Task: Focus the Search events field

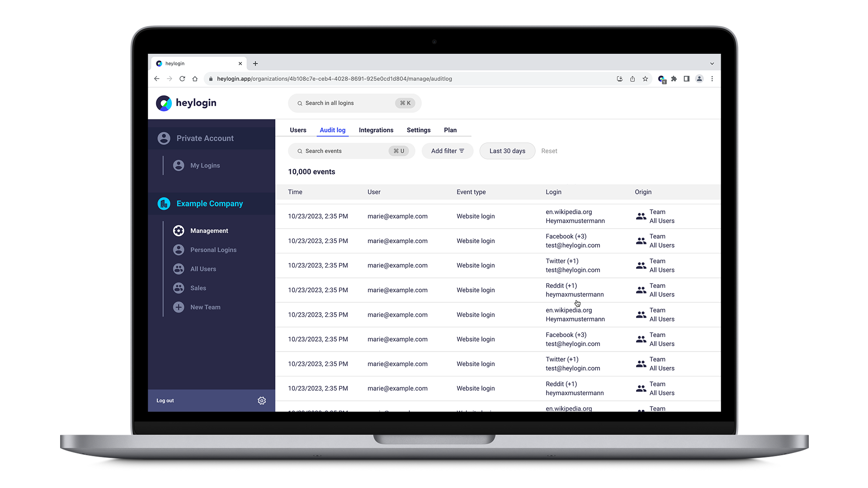Action: [351, 151]
